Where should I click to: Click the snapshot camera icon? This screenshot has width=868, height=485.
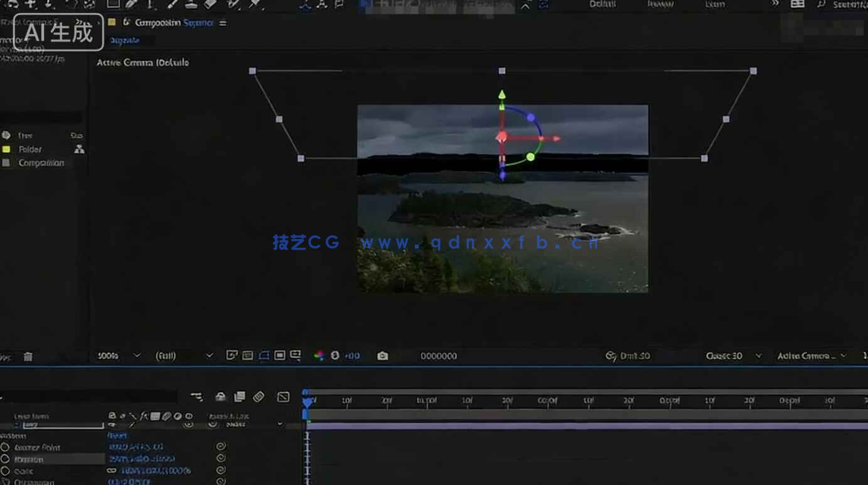pos(382,356)
